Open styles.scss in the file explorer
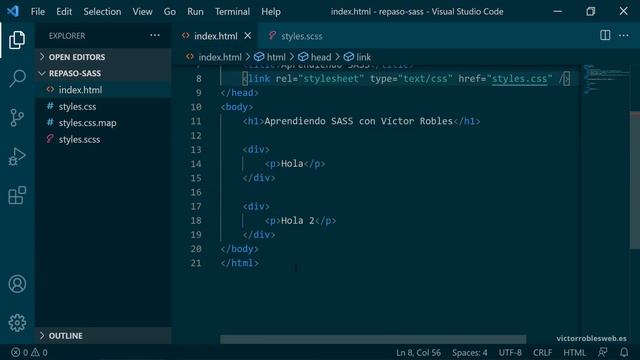The image size is (640, 360). [x=103, y=139]
